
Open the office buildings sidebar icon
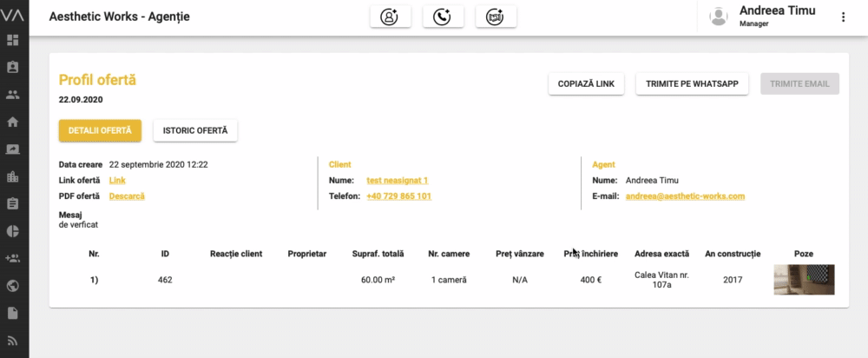click(12, 176)
